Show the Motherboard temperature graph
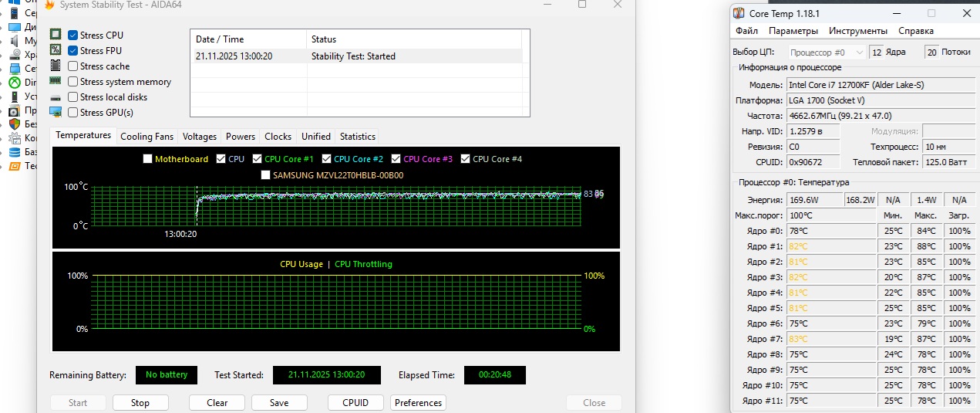The height and width of the screenshot is (413, 980). tap(148, 159)
